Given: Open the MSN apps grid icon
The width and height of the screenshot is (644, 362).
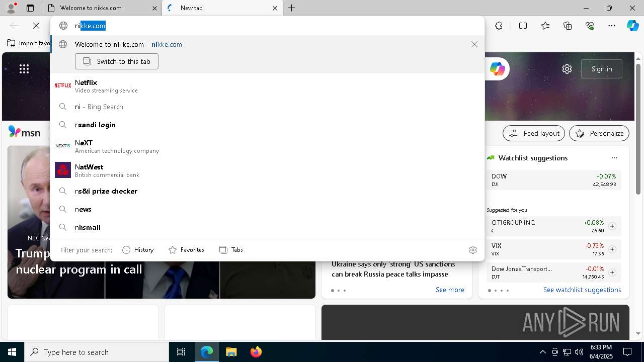Looking at the screenshot, I should coord(24,69).
